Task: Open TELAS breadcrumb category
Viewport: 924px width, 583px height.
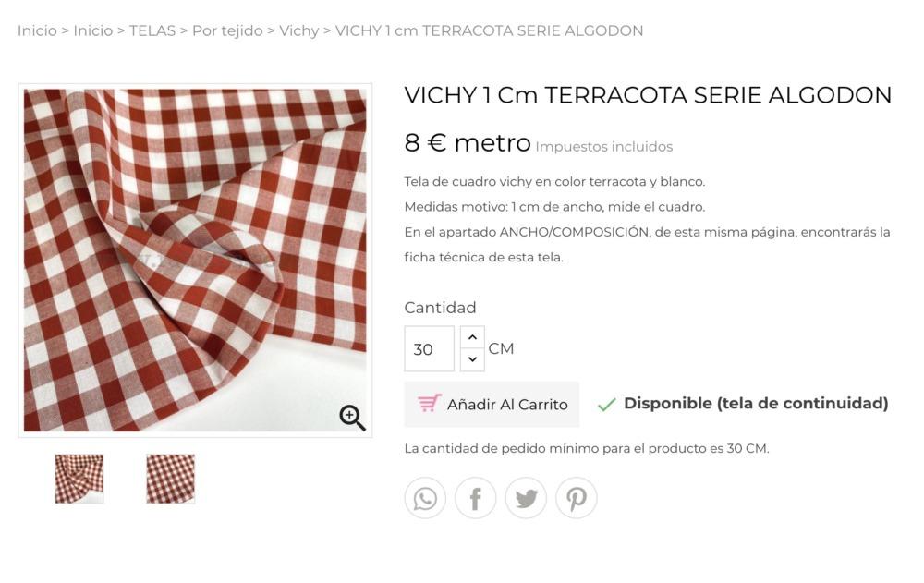Action: point(152,30)
